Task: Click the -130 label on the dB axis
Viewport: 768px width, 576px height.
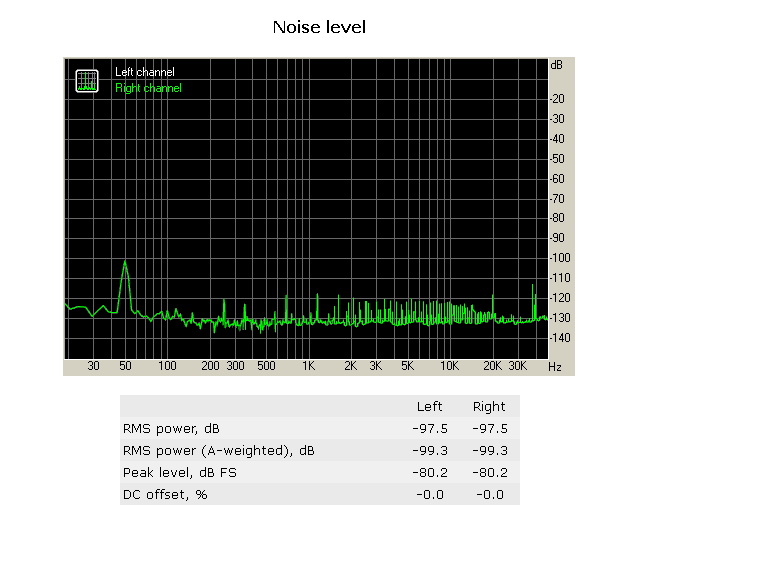Action: pyautogui.click(x=560, y=318)
